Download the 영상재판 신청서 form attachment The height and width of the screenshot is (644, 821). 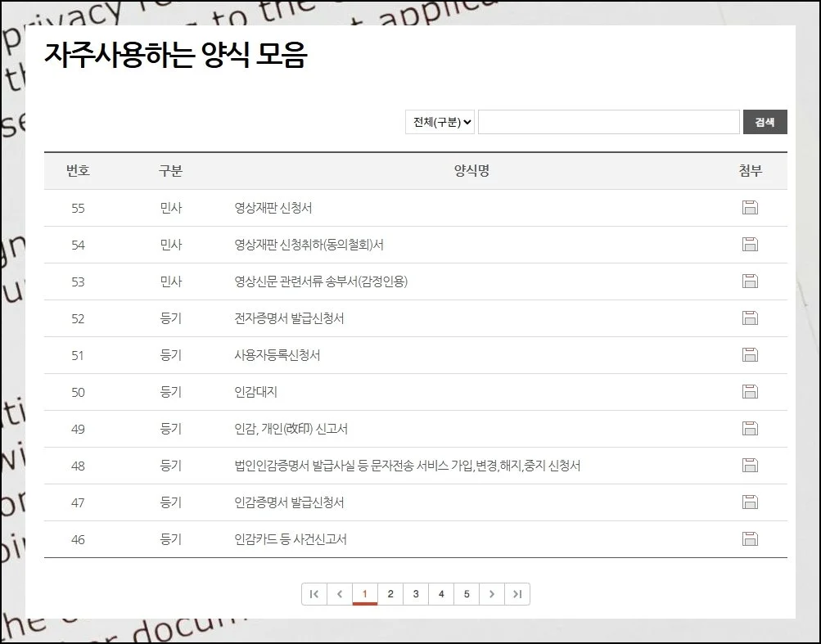click(x=750, y=208)
